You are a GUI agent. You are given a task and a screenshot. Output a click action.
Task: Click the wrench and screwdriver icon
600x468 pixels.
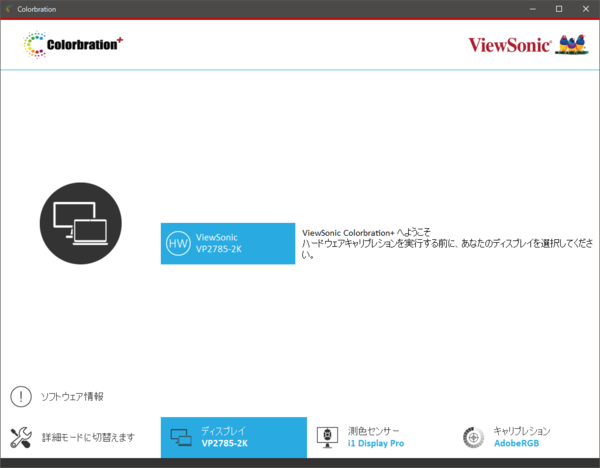(x=21, y=437)
